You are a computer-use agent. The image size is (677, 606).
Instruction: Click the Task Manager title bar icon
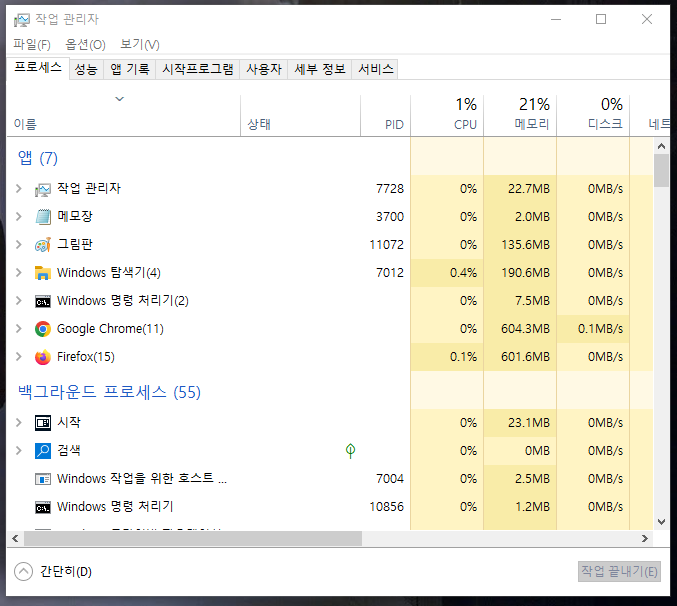coord(22,19)
